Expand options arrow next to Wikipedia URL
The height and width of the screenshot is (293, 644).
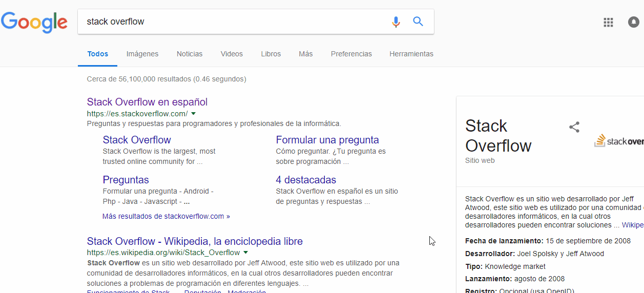pyautogui.click(x=245, y=253)
